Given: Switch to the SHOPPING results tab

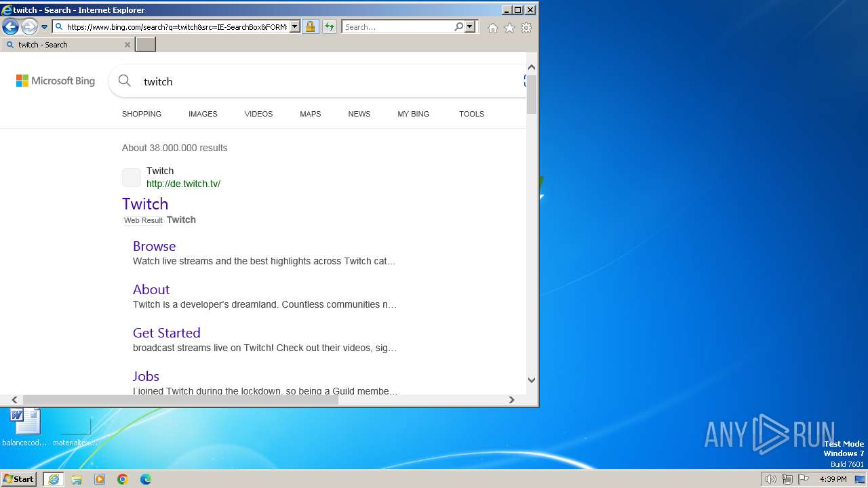Looking at the screenshot, I should tap(142, 114).
